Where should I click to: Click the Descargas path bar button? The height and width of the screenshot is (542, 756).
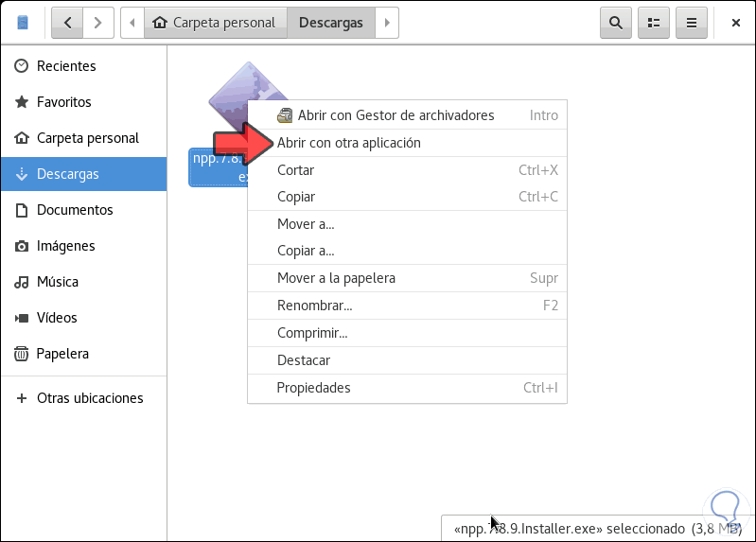pos(331,22)
